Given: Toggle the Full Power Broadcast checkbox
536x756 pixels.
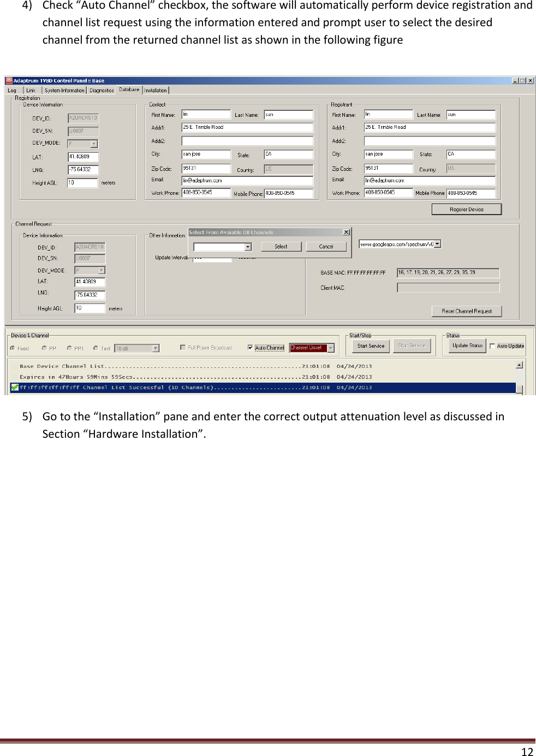Looking at the screenshot, I should (183, 347).
